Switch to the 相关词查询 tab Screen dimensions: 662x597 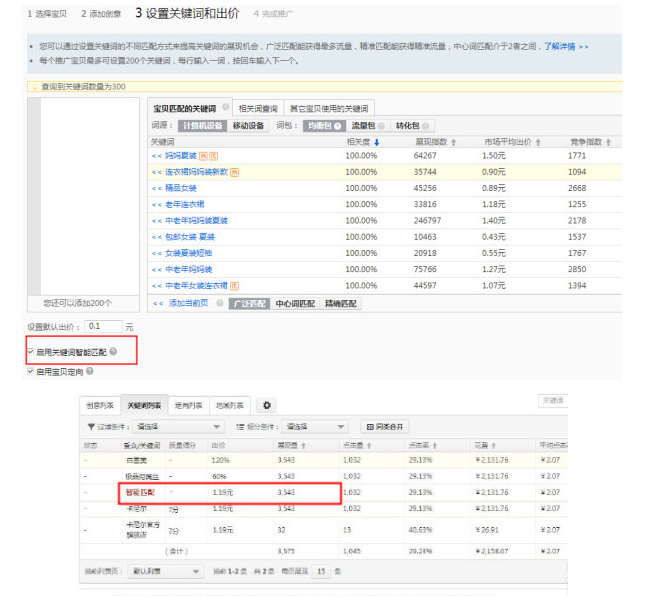pyautogui.click(x=258, y=108)
